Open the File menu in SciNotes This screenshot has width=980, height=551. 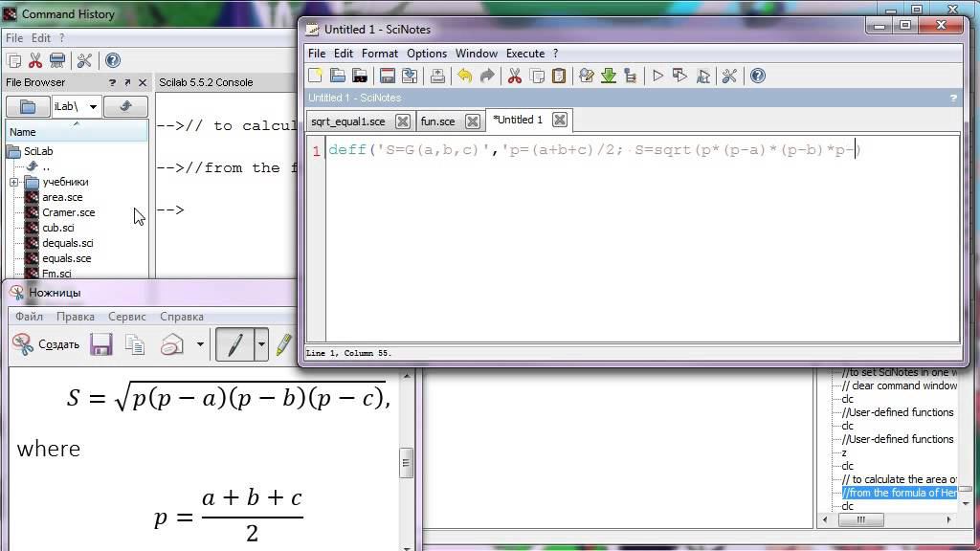pos(317,54)
